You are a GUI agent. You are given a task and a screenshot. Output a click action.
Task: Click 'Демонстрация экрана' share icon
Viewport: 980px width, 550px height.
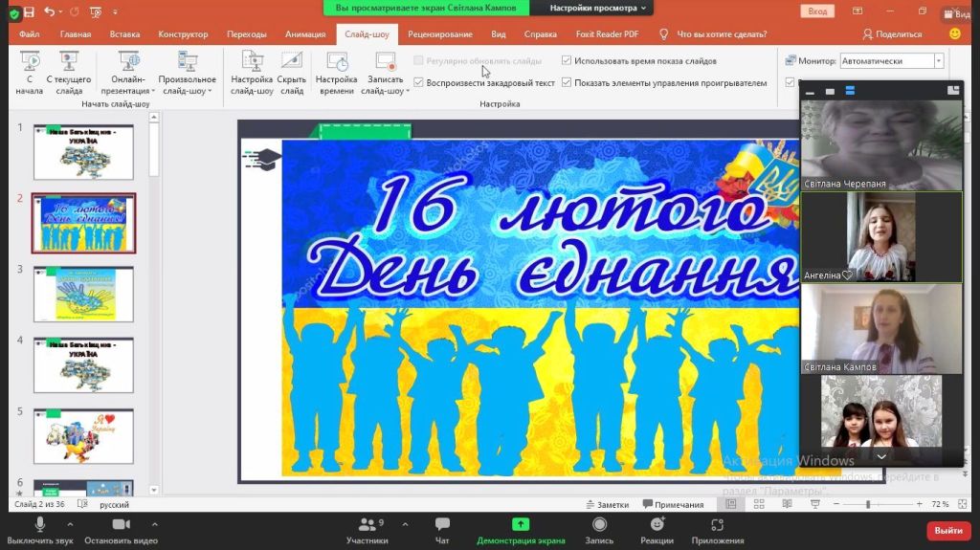tap(521, 525)
